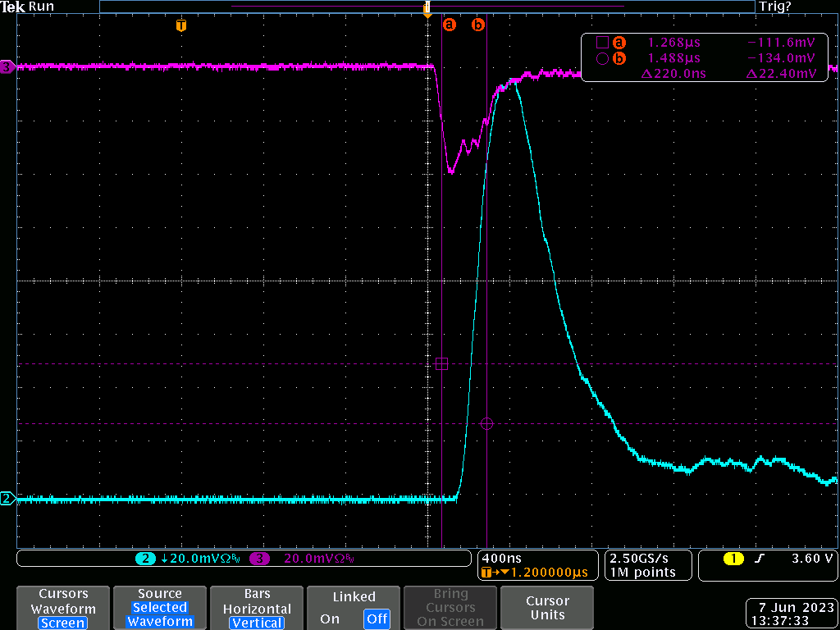Select the orange cursor b label marker
Image resolution: width=840 pixels, height=630 pixels.
pos(478,25)
